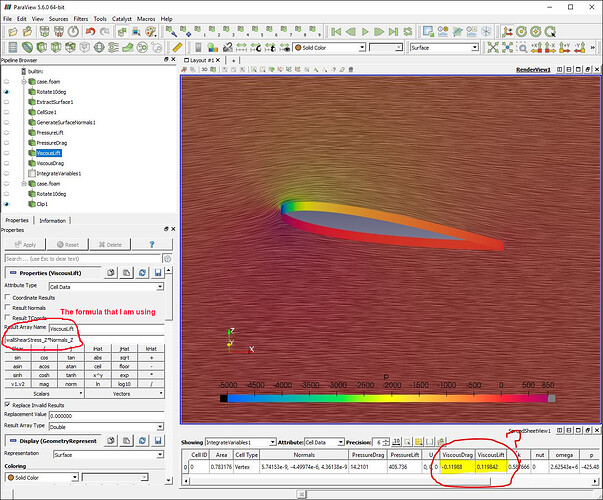Click the 'sin' calculator function button
Screen dimensions: 603x500
click(17, 359)
